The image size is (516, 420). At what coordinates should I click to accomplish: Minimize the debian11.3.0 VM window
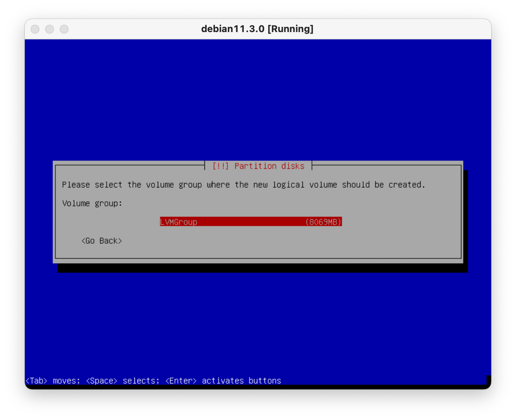pos(50,29)
